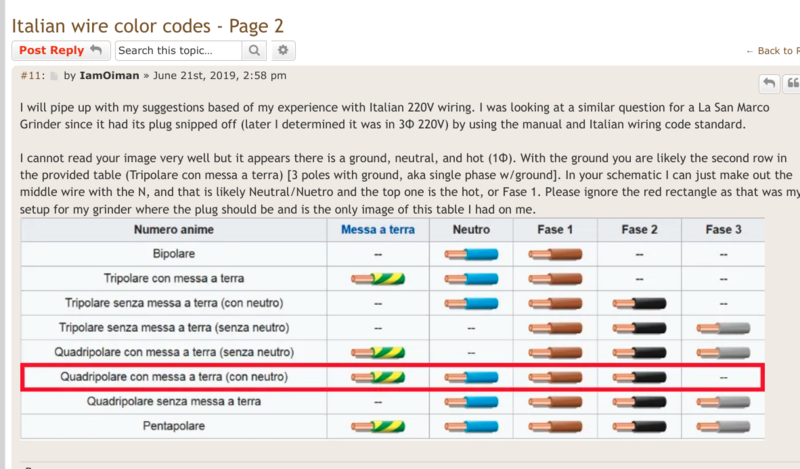The width and height of the screenshot is (800, 469).
Task: Click the Numero anime table header cell
Action: click(x=175, y=230)
